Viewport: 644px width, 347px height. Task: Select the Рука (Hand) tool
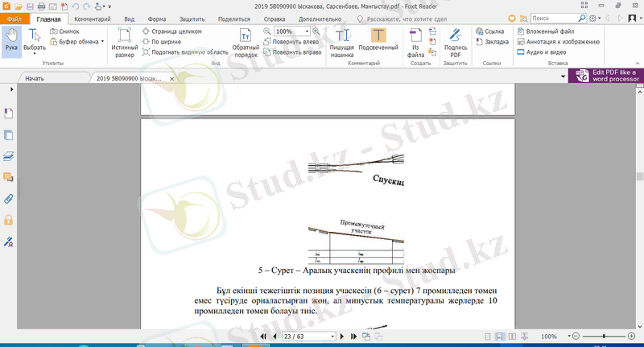(11, 40)
